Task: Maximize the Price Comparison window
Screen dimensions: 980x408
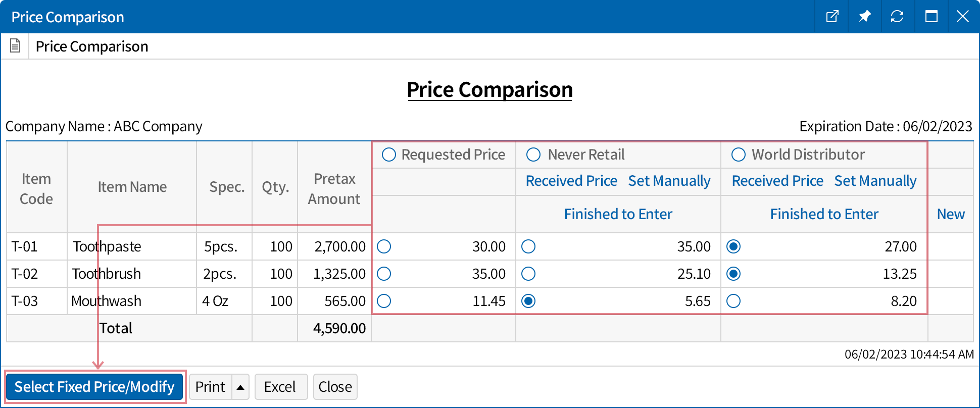Action: pyautogui.click(x=931, y=17)
